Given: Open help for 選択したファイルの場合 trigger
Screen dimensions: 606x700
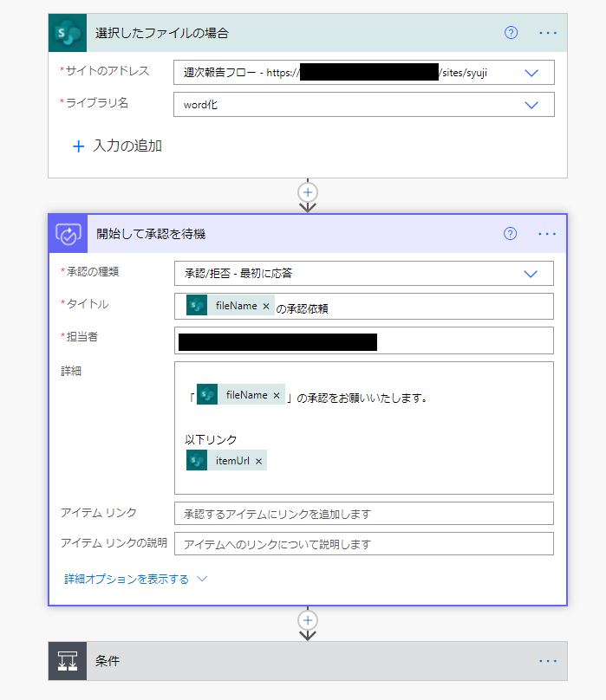Looking at the screenshot, I should click(511, 33).
